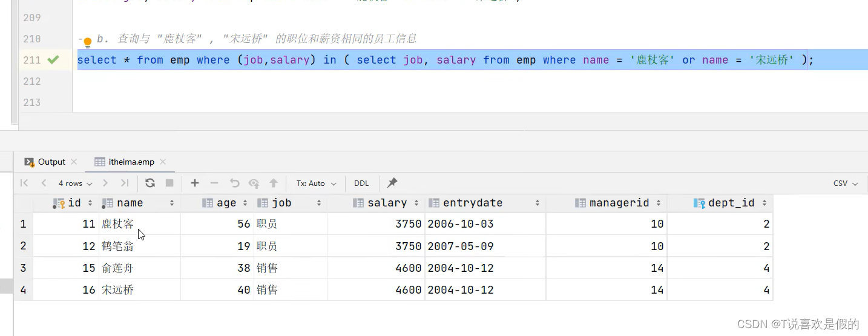Show the DDL of the table
Viewport: 868px width, 336px height.
click(x=361, y=183)
